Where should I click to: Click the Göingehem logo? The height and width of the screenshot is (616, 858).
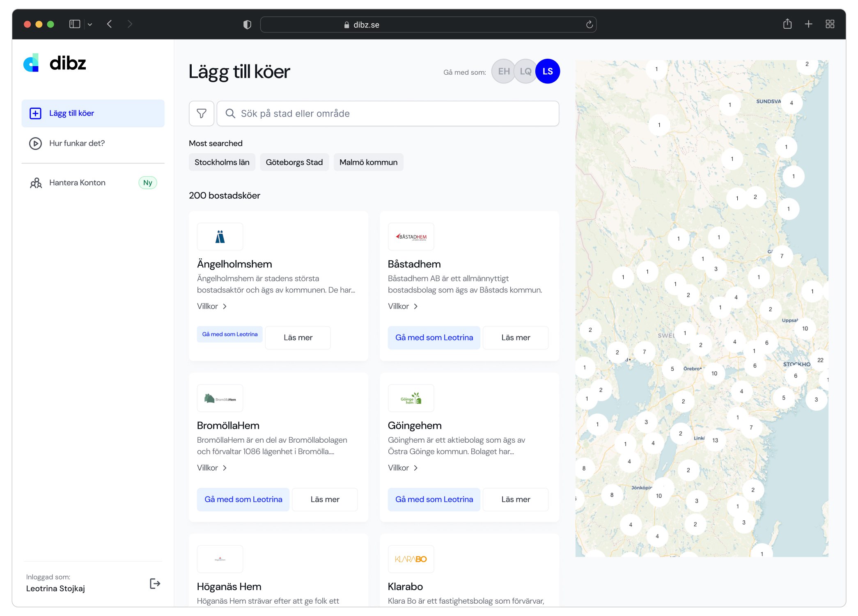pos(411,398)
